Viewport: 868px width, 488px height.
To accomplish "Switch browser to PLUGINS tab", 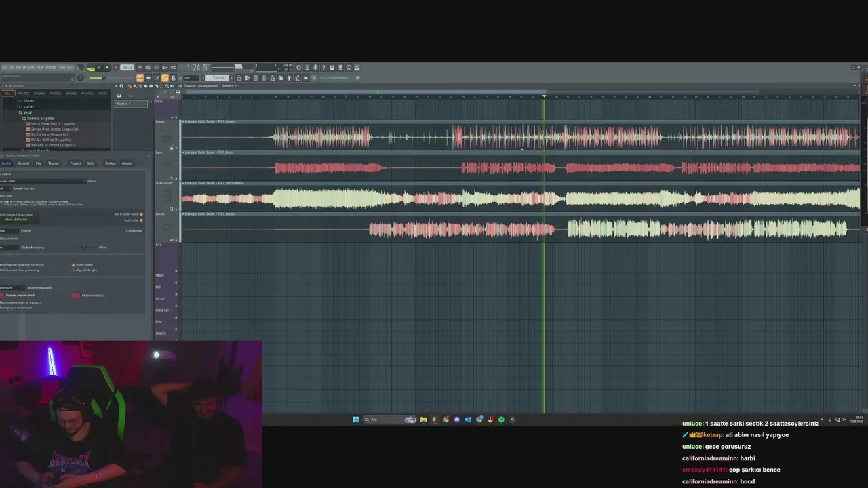I will tap(39, 94).
